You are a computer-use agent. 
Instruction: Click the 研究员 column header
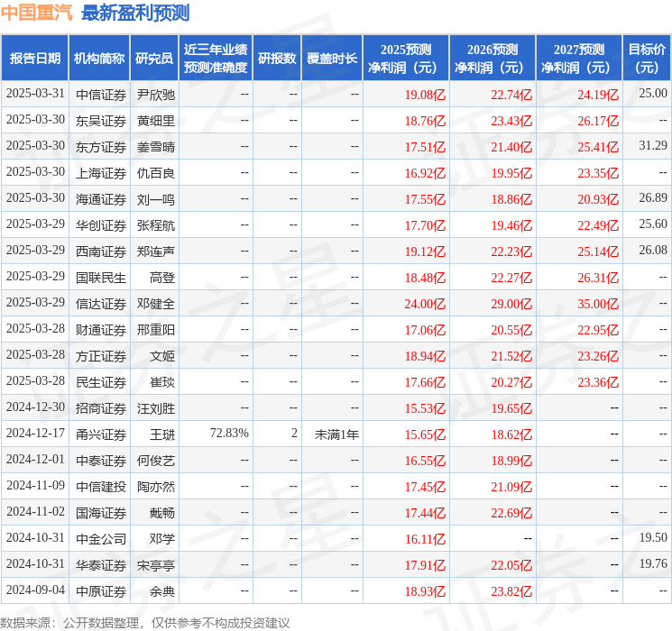click(x=154, y=59)
